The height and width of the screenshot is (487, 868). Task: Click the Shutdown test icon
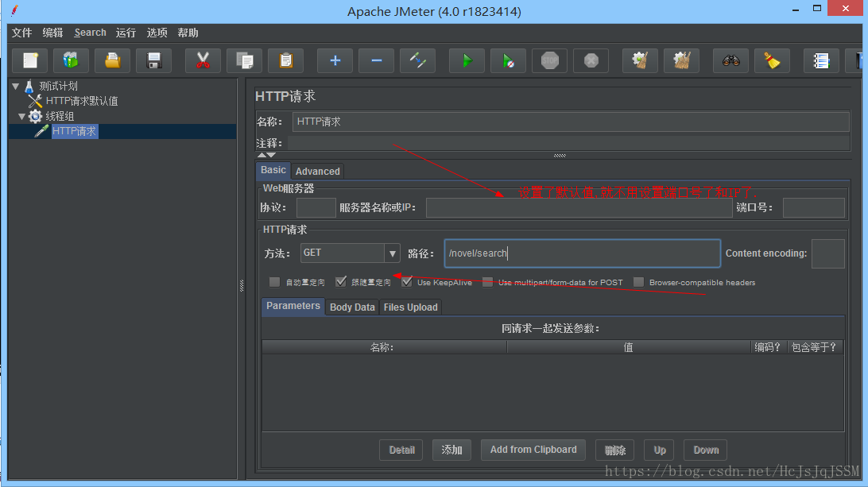(x=591, y=60)
